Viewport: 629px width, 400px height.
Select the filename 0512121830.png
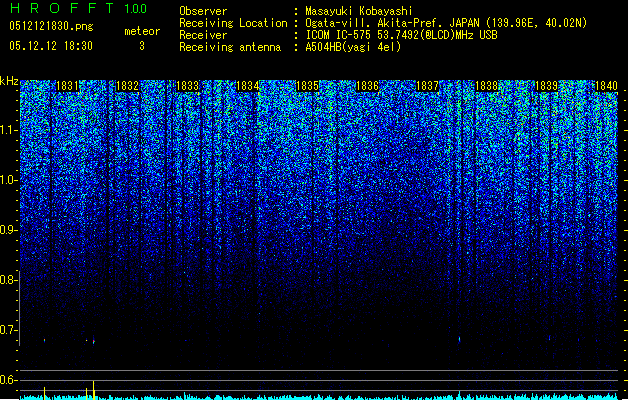51,26
